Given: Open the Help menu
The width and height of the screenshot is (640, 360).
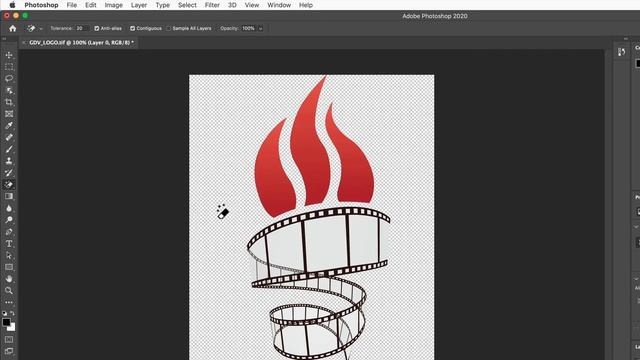Looking at the screenshot, I should [306, 5].
